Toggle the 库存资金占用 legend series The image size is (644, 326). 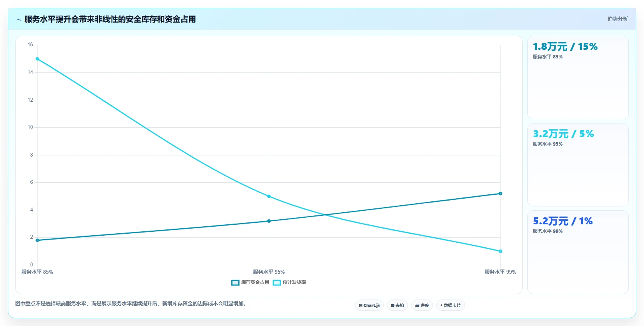[250, 282]
